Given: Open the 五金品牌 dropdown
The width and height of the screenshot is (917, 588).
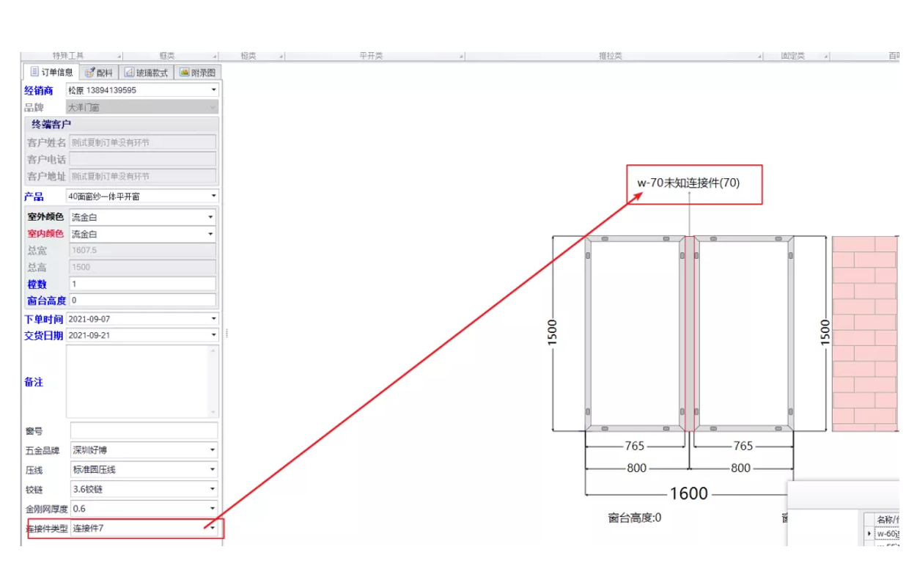Looking at the screenshot, I should 213,450.
